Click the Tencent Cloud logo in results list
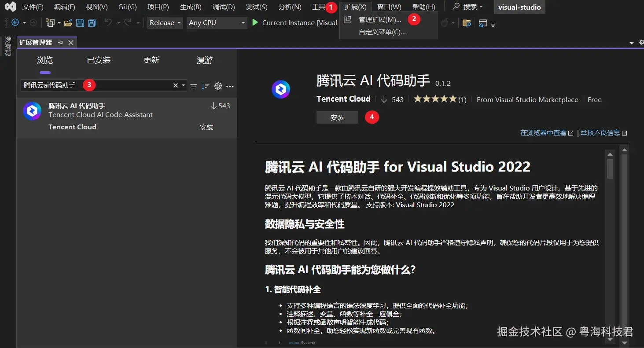The image size is (644, 348). (x=32, y=111)
